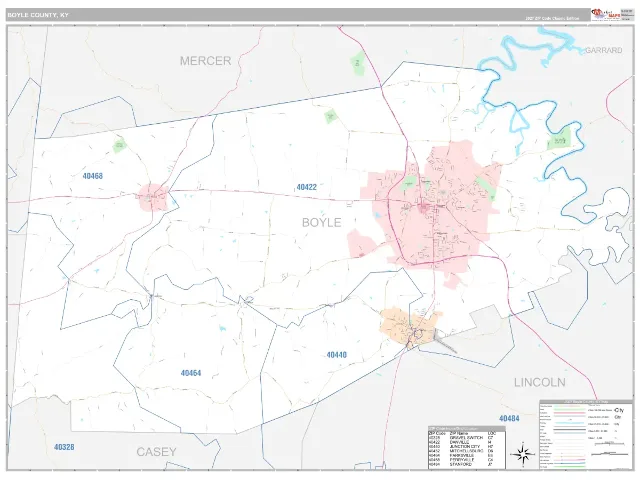Click ZIP code label 40484
Screen dimensions: 640x480
tap(509, 418)
